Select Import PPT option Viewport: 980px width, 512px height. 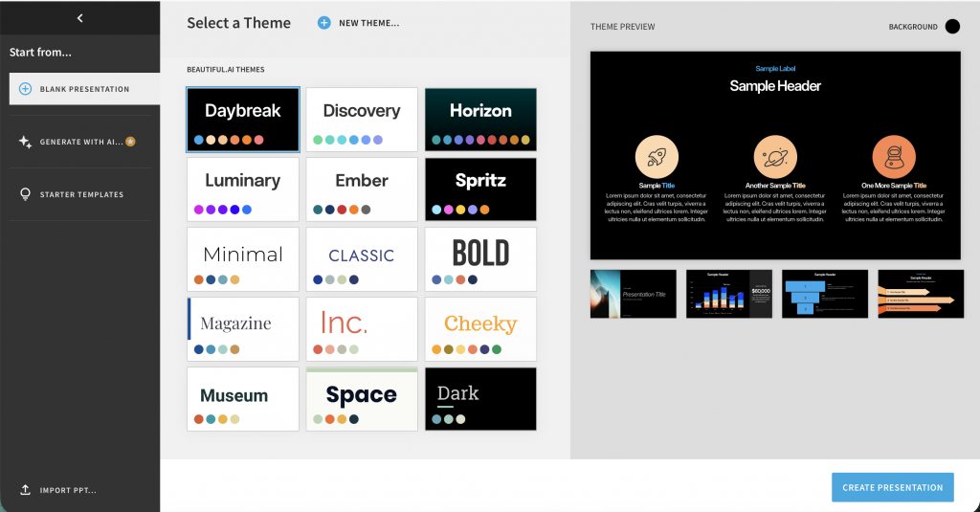pos(58,490)
